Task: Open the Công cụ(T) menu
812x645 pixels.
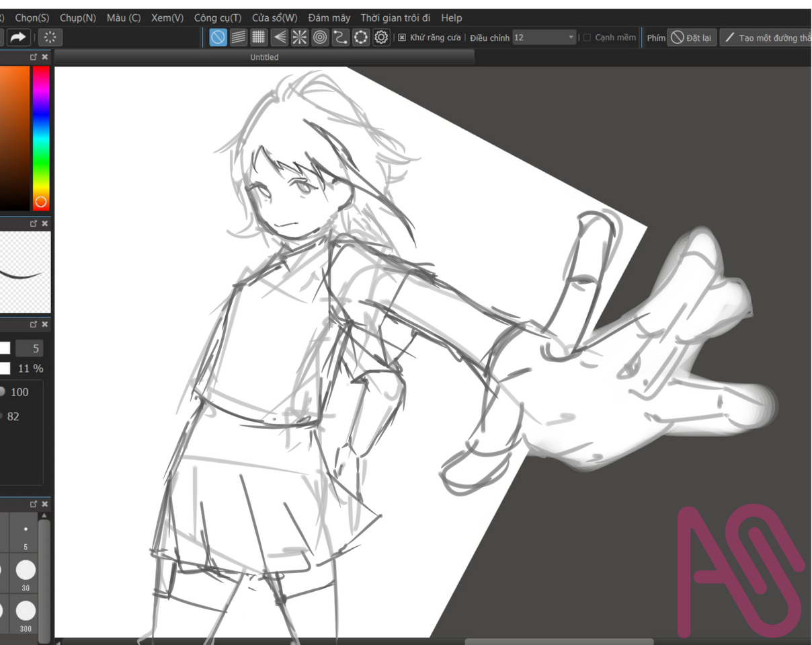Action: (x=217, y=17)
